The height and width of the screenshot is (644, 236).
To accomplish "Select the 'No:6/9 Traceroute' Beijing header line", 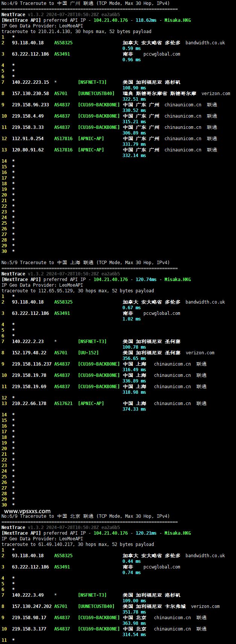I will tap(86, 516).
